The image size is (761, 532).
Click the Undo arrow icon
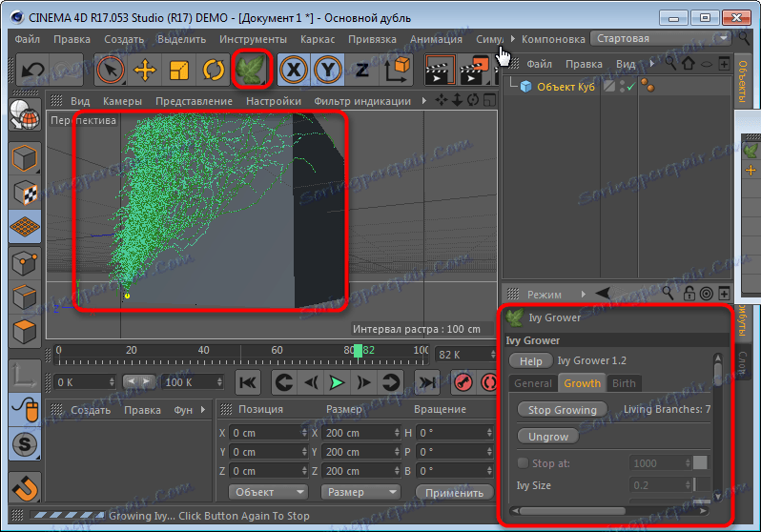point(33,70)
